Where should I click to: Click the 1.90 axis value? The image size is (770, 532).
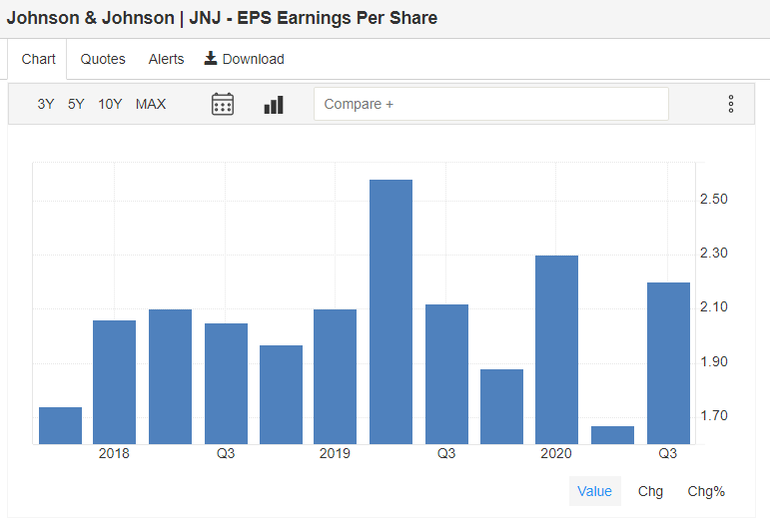pyautogui.click(x=713, y=361)
